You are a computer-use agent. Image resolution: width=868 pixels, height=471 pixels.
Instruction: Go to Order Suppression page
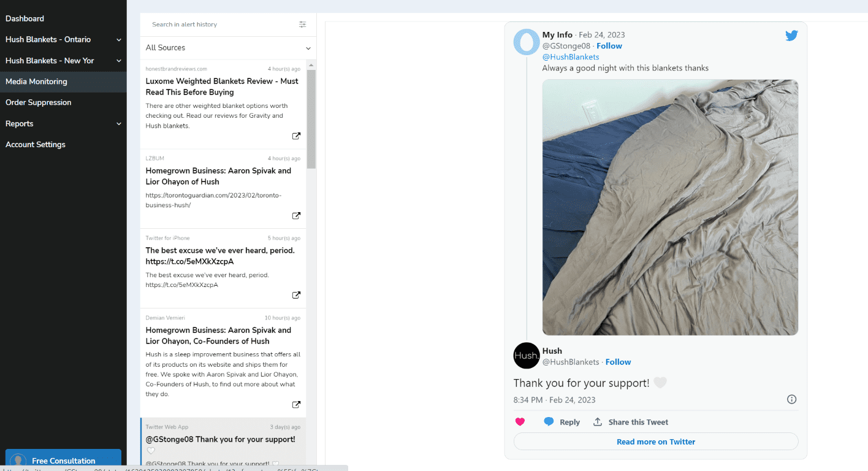38,102
